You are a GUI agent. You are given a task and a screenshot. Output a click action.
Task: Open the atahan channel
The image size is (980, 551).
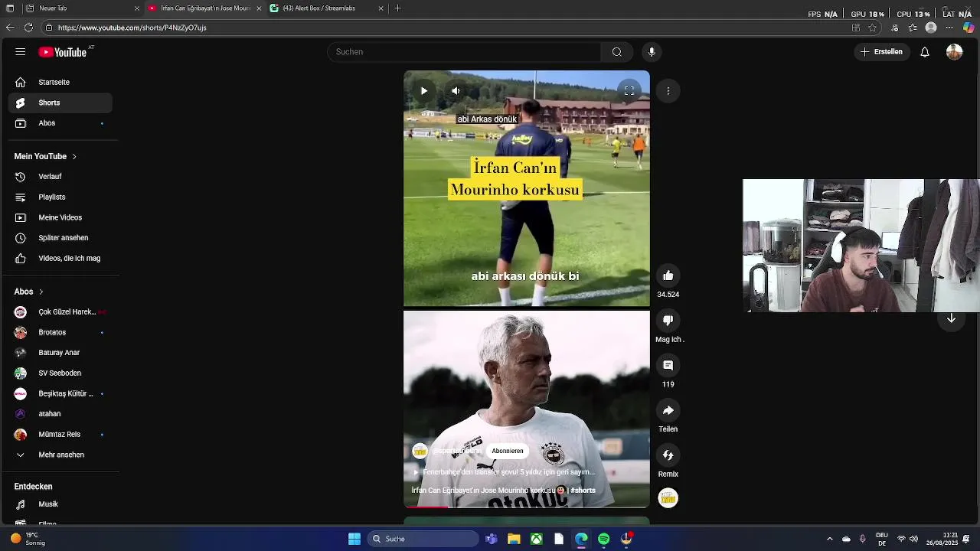click(60, 414)
